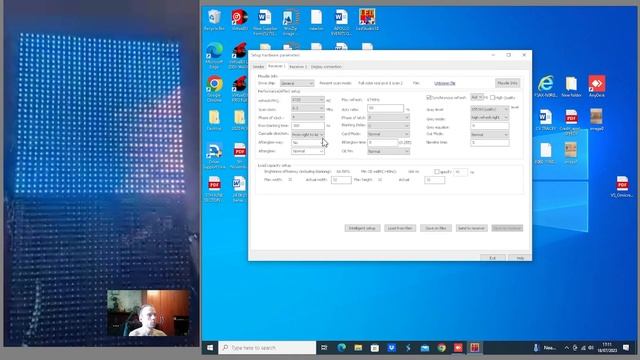This screenshot has width=640, height=360.
Task: Open File Explorer from the taskbar
Action: 358,348
